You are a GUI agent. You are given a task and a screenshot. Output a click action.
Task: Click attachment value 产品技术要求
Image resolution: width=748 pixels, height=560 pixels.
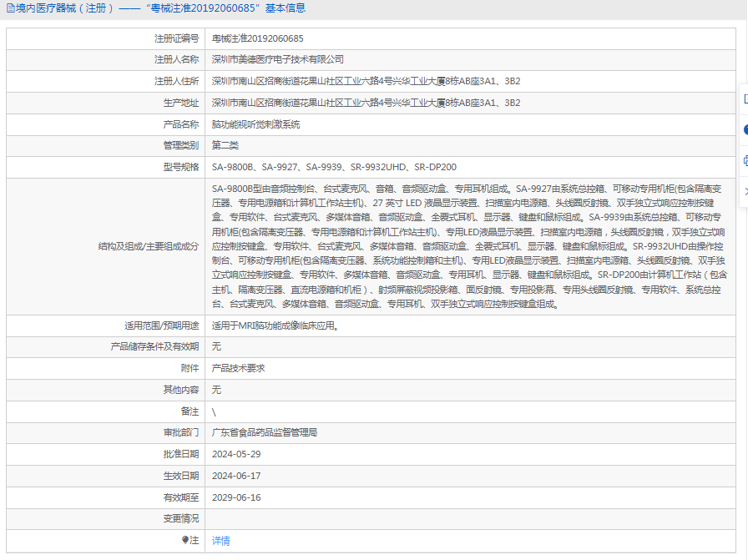[x=238, y=368]
